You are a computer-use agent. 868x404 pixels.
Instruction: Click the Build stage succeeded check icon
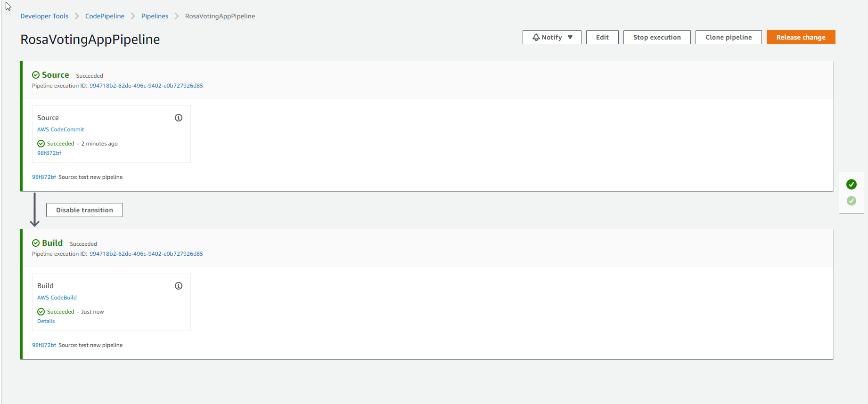coord(36,243)
